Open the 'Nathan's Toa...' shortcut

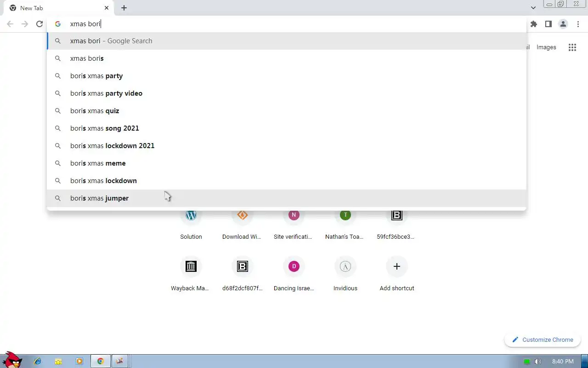(345, 225)
